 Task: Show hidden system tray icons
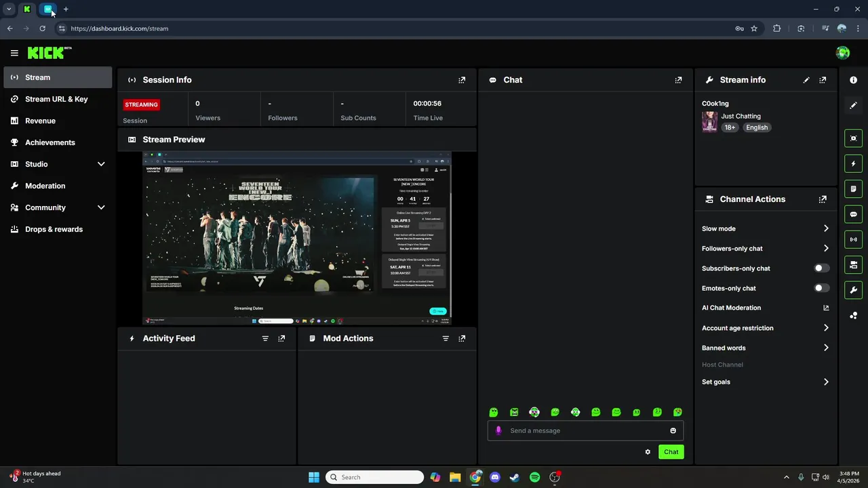[787, 477]
